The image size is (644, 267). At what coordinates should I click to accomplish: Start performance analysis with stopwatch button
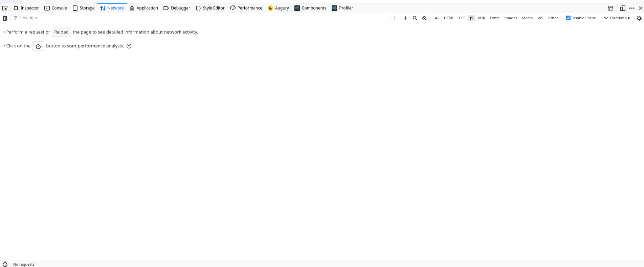(38, 46)
